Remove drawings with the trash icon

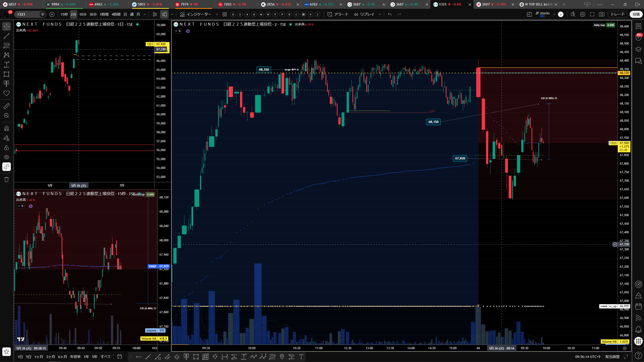(x=7, y=179)
